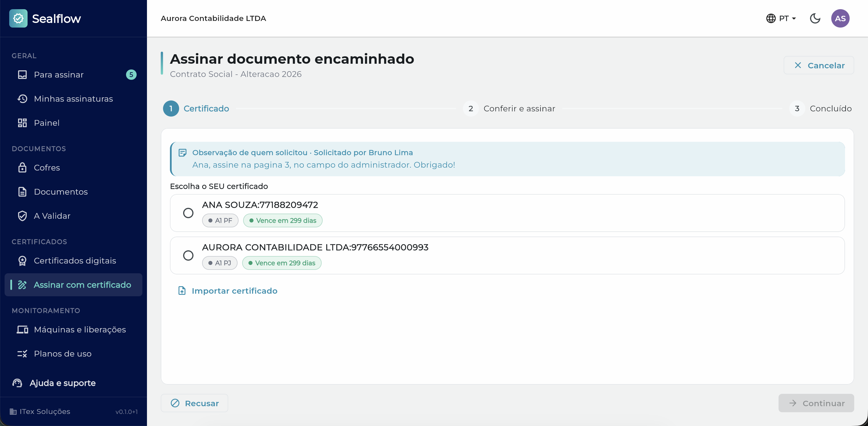
Task: Click Aurora Contabilidade LTDA company name in header
Action: 213,18
